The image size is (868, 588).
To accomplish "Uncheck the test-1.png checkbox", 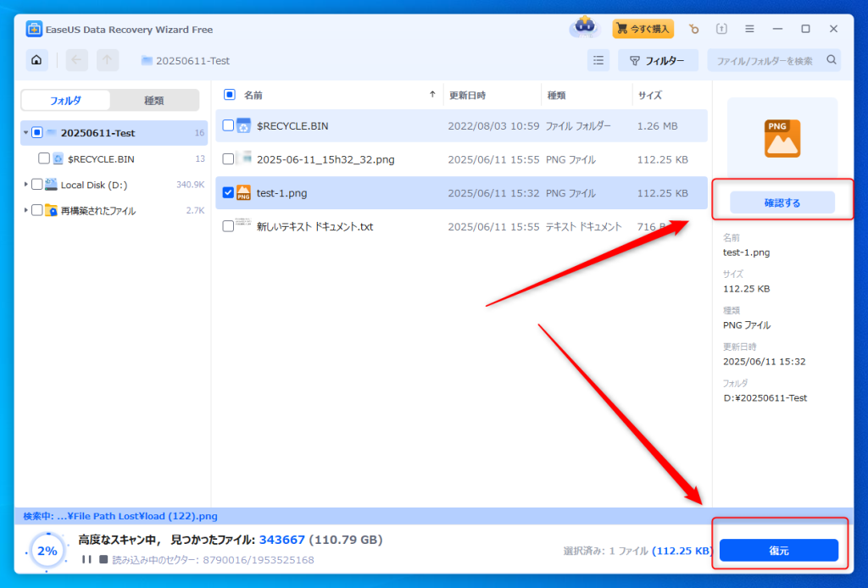I will tap(228, 192).
